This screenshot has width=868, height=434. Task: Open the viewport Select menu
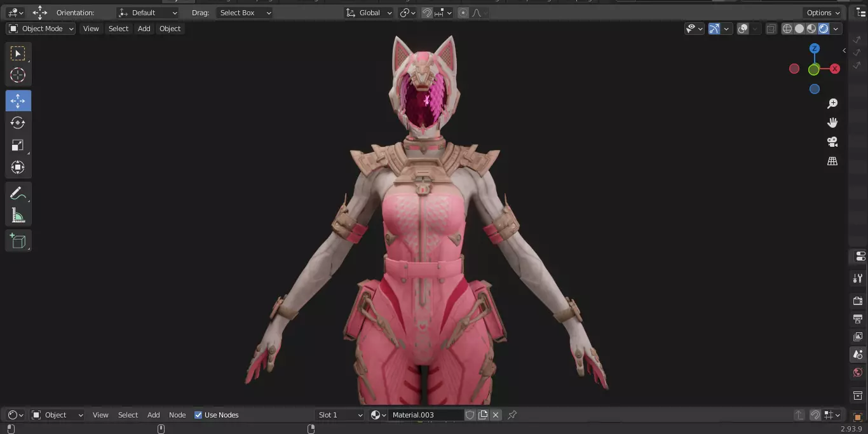pos(118,29)
